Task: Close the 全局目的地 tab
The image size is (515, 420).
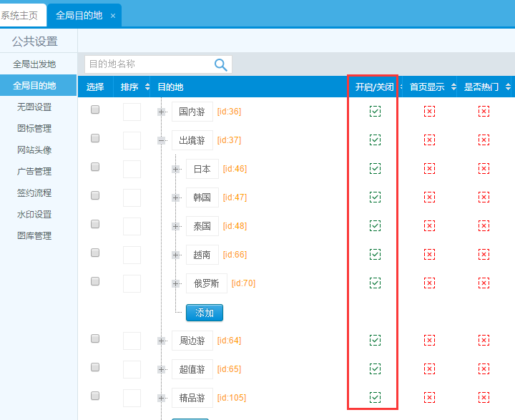Action: [x=113, y=16]
